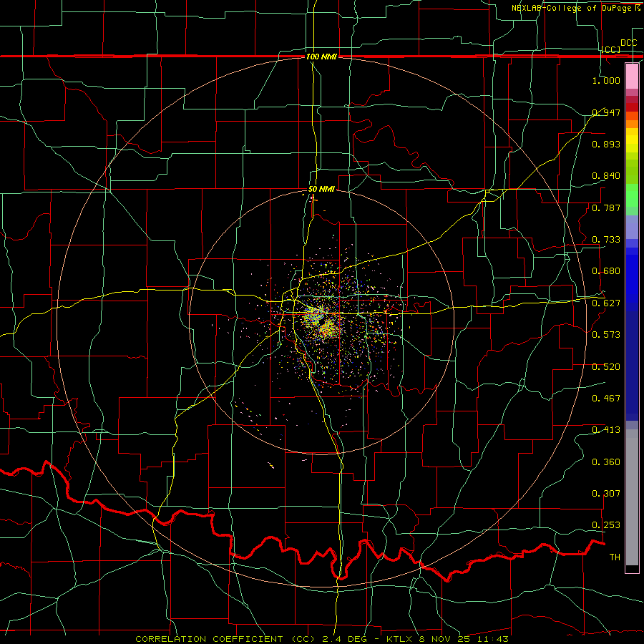
Task: Click the 50 NMI range ring label
Action: click(321, 190)
